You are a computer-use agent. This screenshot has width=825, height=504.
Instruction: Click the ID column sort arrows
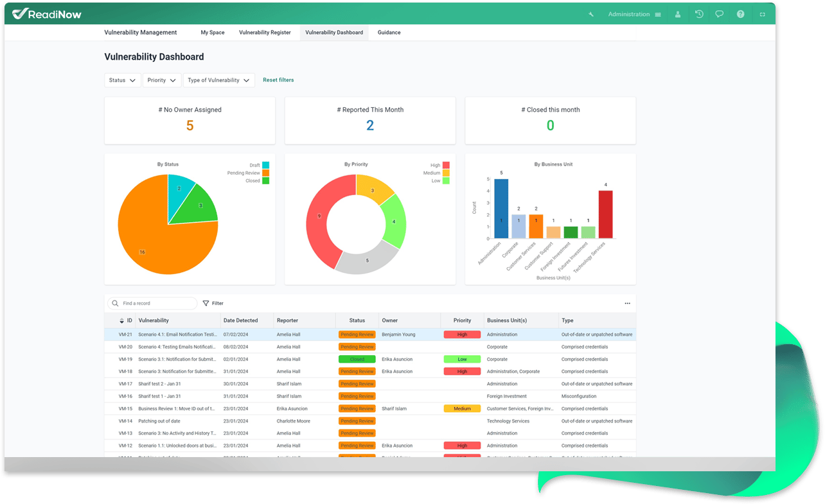point(122,320)
